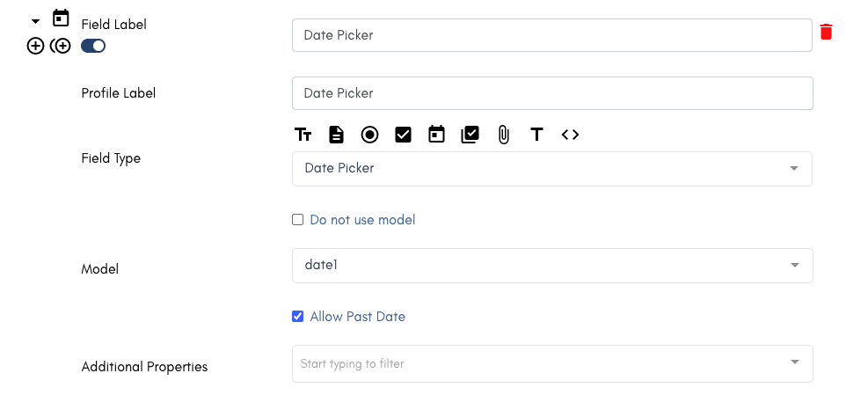Choose the code brackets field type icon

click(570, 135)
